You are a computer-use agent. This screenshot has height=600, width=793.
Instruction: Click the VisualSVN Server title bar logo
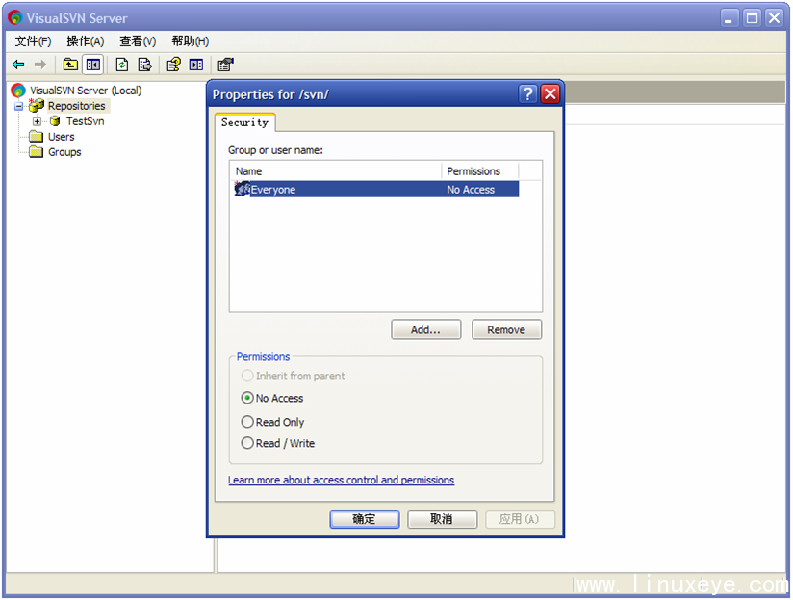tap(16, 18)
